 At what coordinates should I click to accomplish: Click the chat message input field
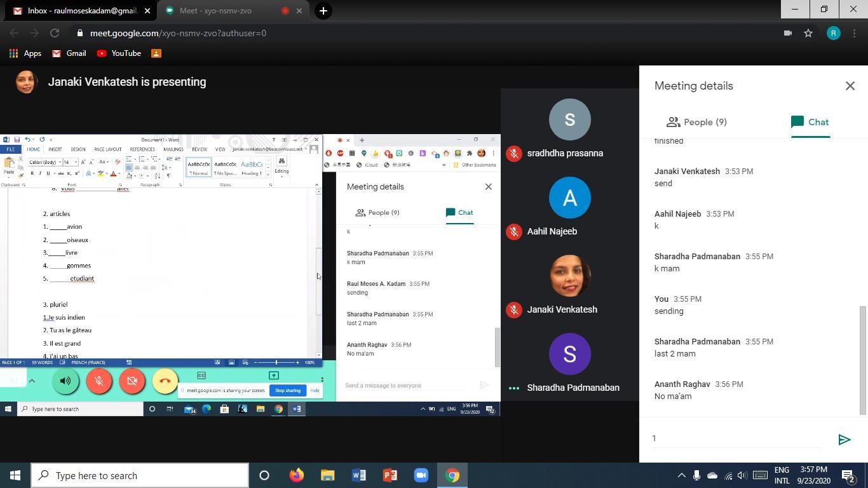tap(737, 438)
